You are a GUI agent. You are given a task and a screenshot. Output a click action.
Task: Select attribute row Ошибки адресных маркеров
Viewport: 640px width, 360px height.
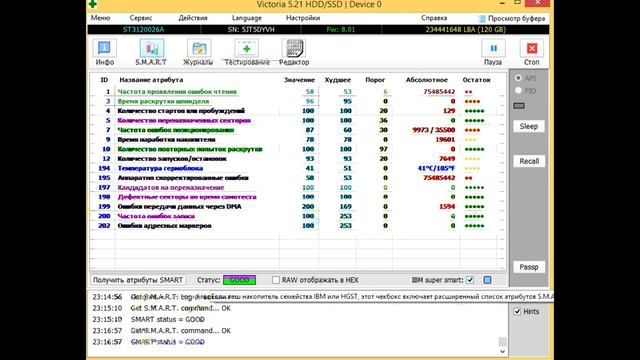point(298,226)
